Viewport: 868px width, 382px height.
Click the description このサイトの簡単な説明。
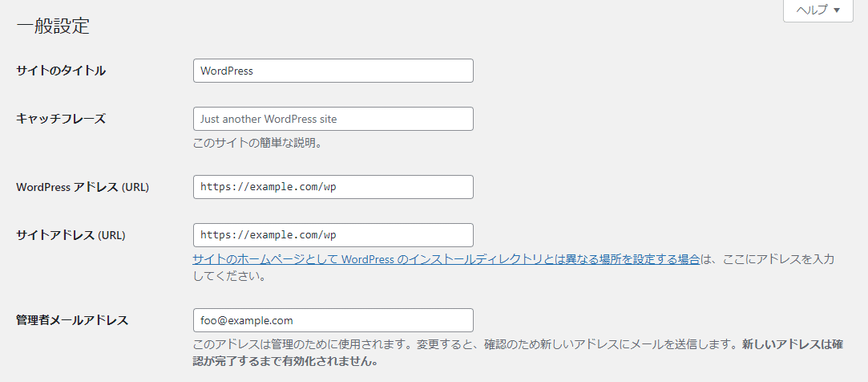(257, 143)
